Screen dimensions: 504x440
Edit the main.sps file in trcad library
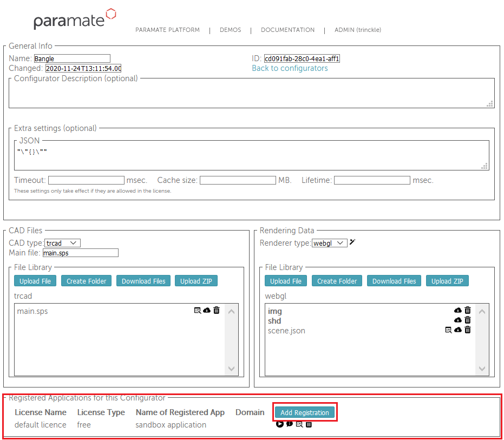[x=198, y=311]
